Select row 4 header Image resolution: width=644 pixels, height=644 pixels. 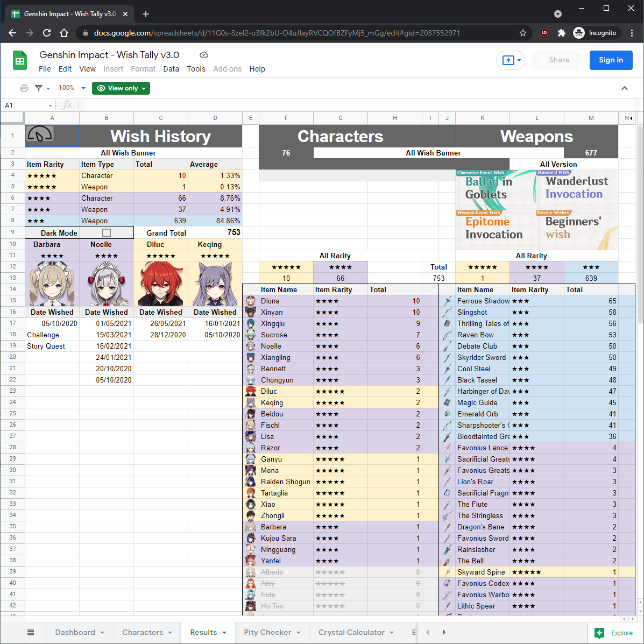[x=13, y=175]
